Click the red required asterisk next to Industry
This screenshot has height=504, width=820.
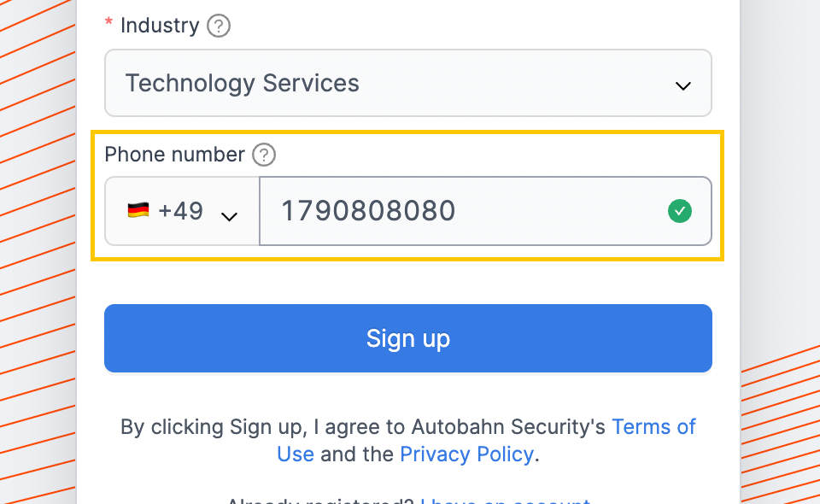[x=108, y=22]
